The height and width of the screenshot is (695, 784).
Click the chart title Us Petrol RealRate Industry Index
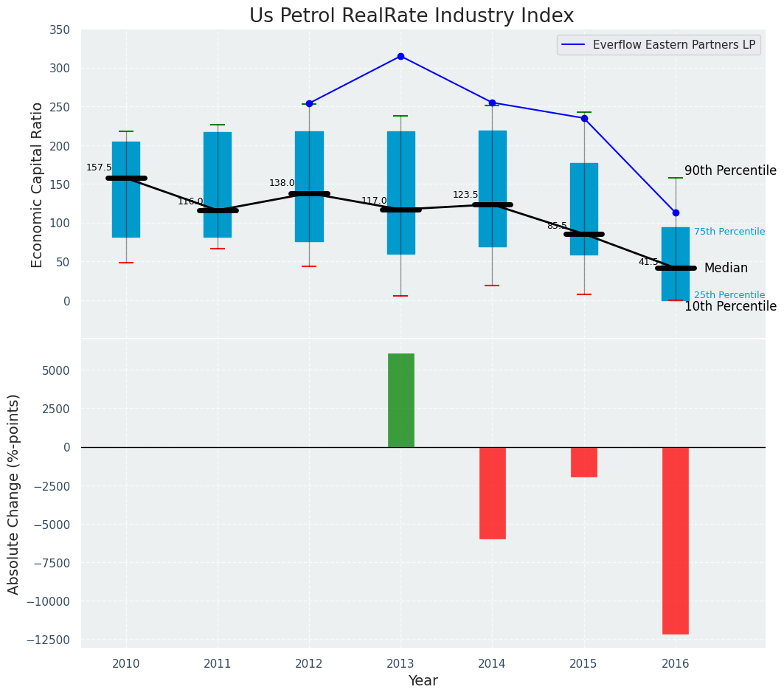(412, 15)
